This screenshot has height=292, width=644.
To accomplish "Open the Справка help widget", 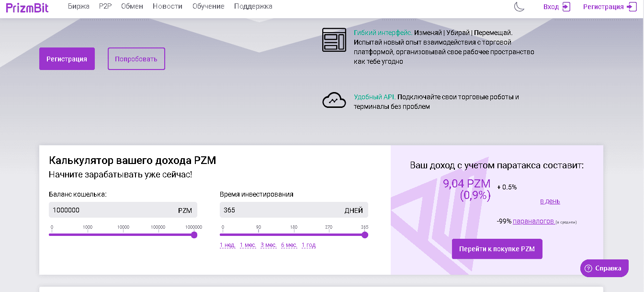I will (x=604, y=268).
